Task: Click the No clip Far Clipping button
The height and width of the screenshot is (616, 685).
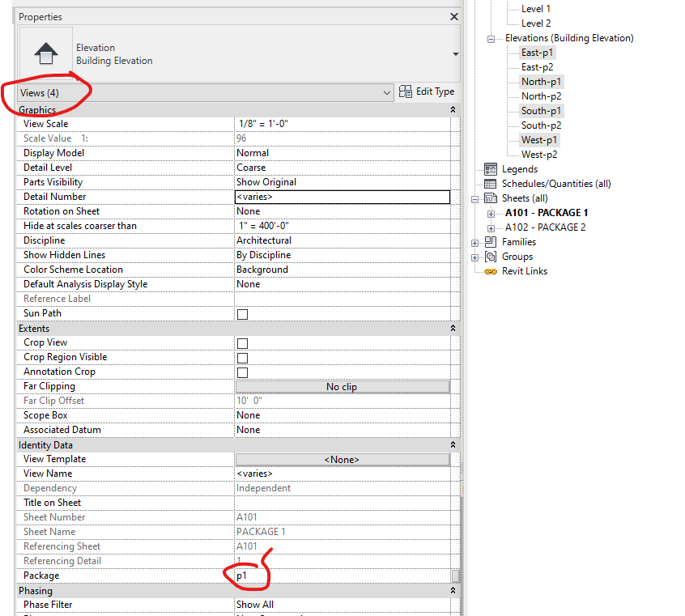Action: (342, 387)
